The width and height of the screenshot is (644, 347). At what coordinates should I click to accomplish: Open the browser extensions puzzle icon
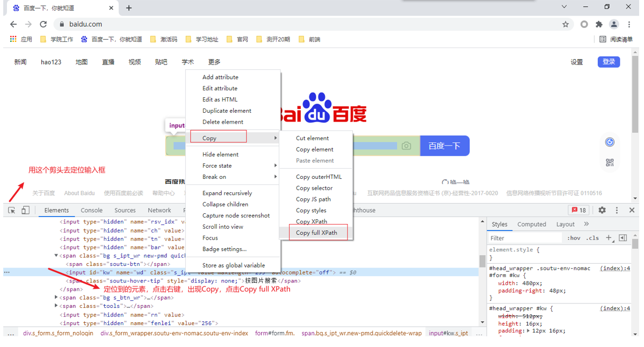[x=598, y=24]
